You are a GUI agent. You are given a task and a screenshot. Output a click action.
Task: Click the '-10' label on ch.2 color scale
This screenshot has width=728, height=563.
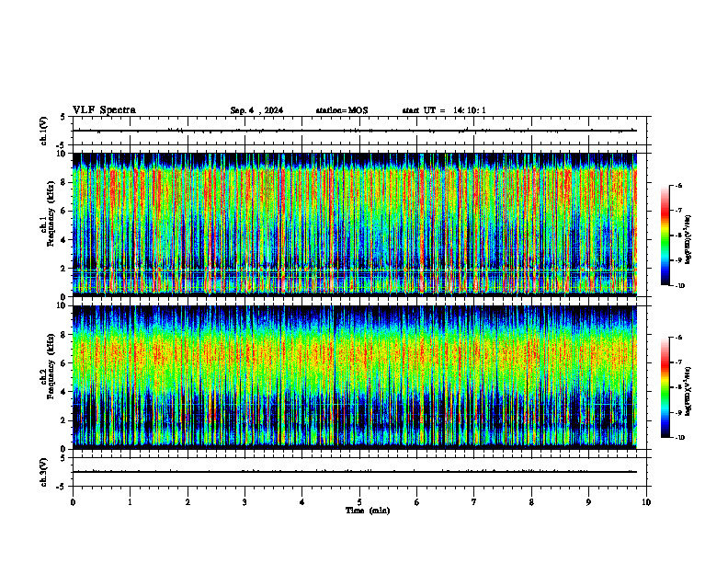pyautogui.click(x=678, y=438)
